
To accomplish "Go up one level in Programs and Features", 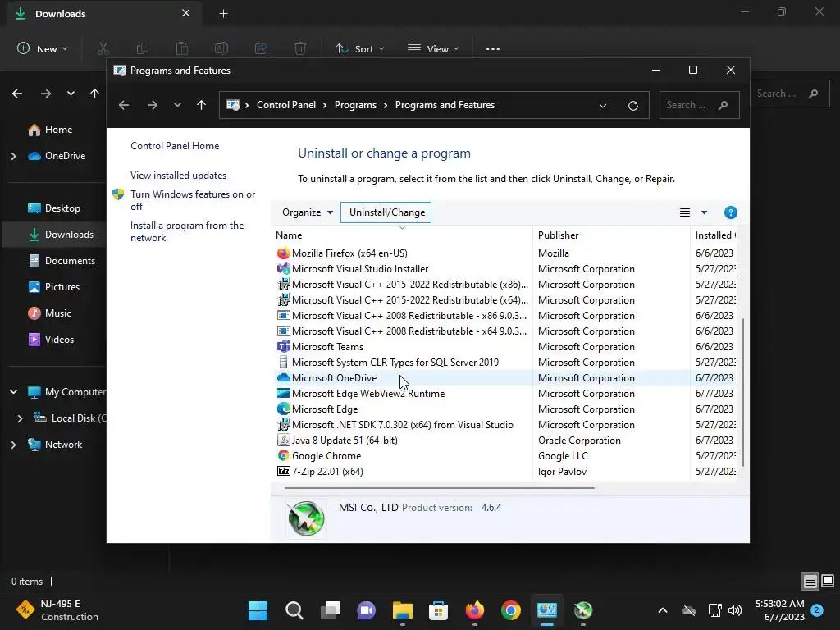I will (202, 105).
